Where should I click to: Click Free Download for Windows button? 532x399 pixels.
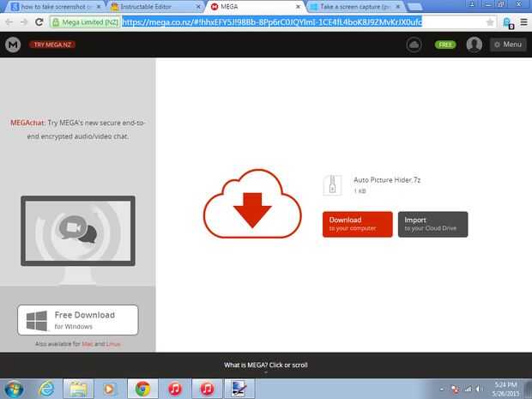78,320
